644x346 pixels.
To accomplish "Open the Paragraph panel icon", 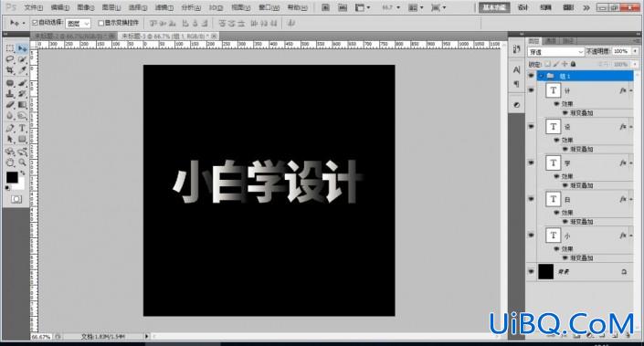I will (x=517, y=84).
